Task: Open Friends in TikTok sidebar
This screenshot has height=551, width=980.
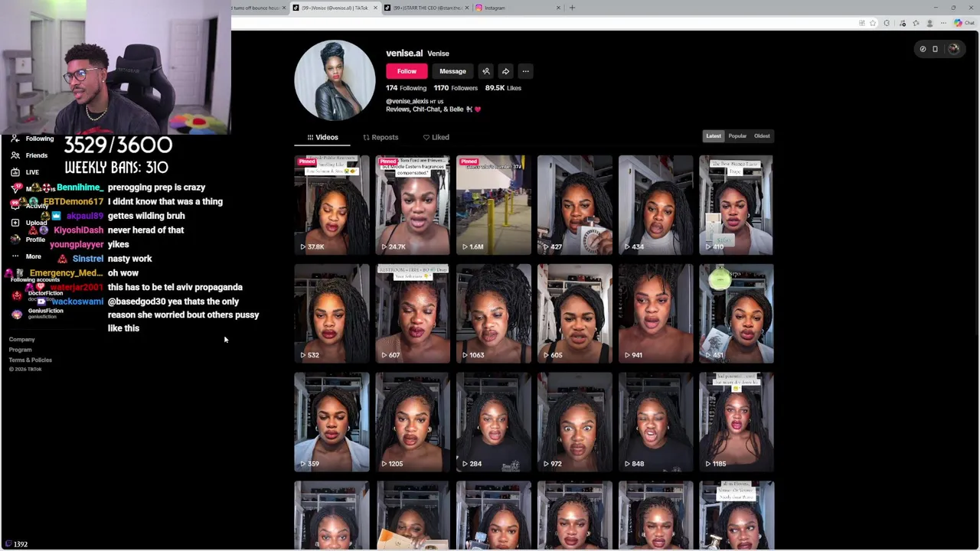Action: point(36,155)
